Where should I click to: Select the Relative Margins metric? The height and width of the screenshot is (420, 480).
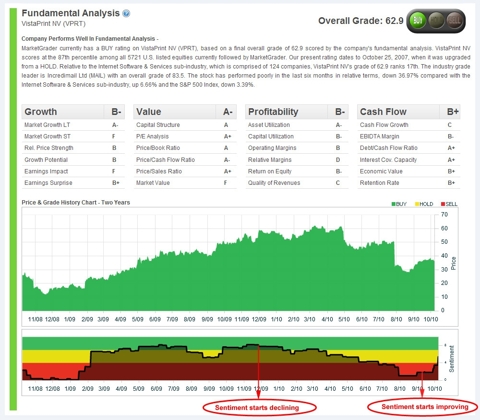point(297,160)
